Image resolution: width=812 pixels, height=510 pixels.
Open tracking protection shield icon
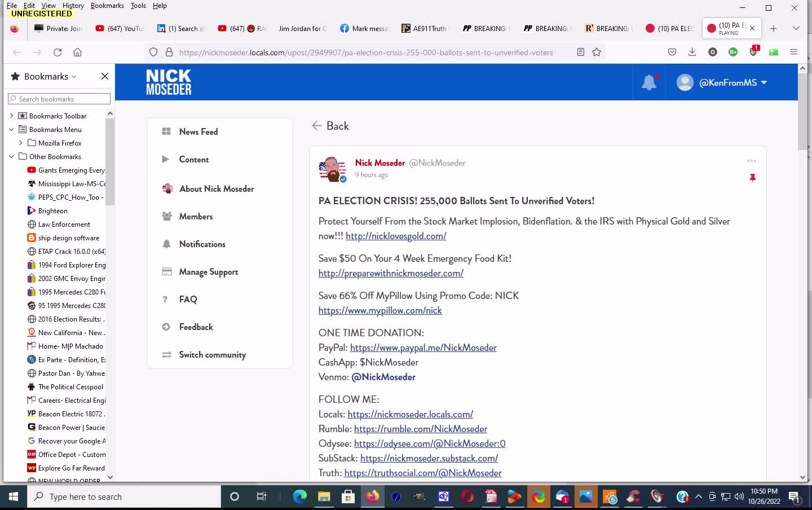pyautogui.click(x=153, y=52)
